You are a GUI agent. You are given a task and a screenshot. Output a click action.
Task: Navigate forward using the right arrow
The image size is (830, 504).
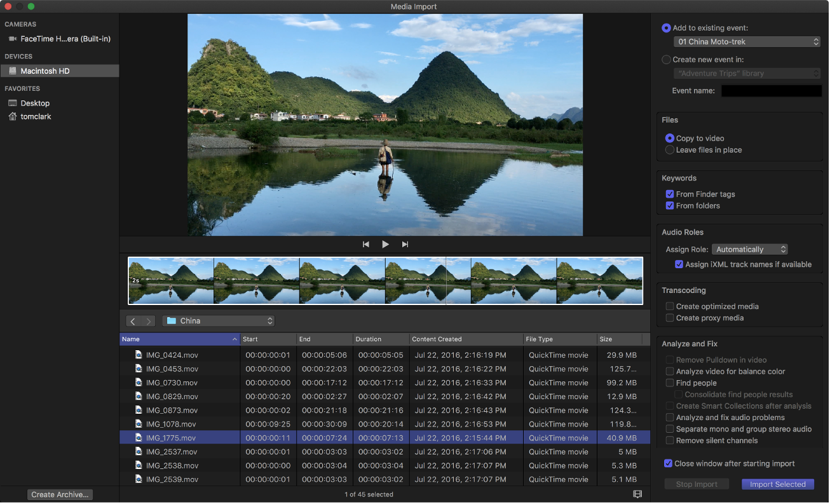click(147, 321)
